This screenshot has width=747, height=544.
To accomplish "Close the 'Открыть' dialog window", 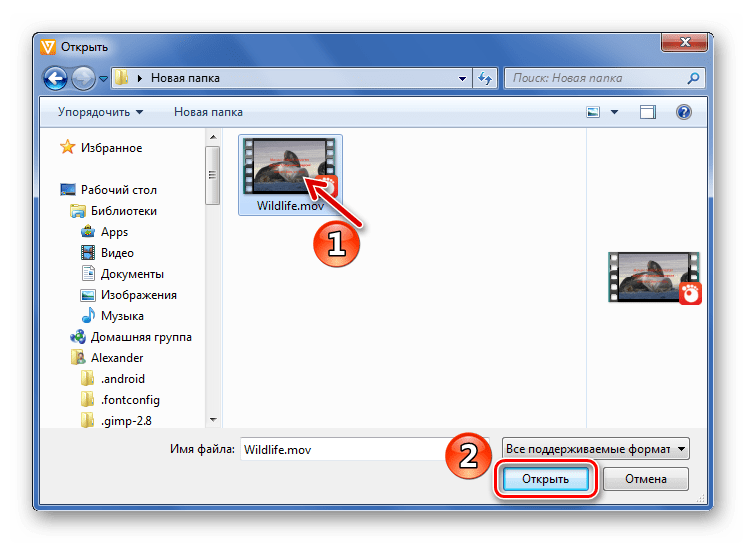I will (x=684, y=42).
